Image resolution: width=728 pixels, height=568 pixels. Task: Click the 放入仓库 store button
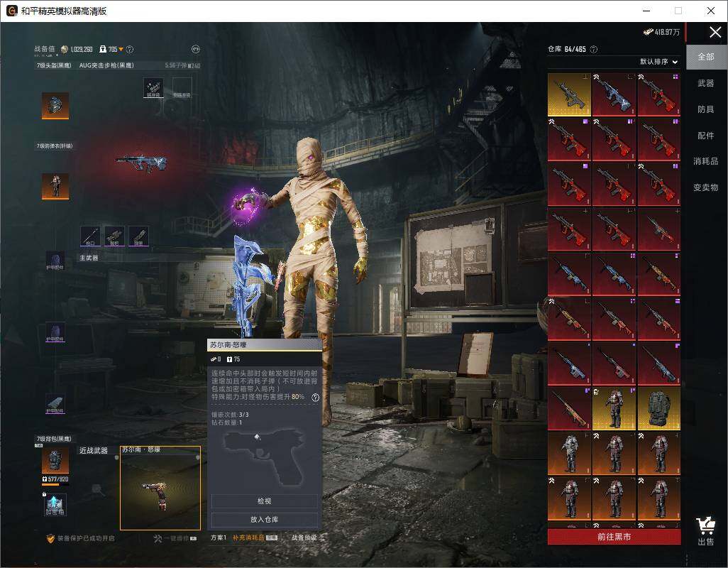(x=264, y=520)
